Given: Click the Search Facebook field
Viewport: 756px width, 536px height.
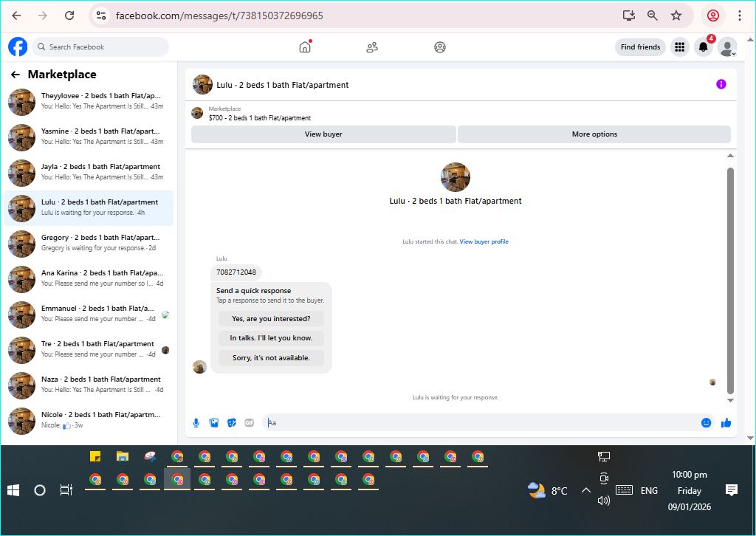Looking at the screenshot, I should [100, 47].
